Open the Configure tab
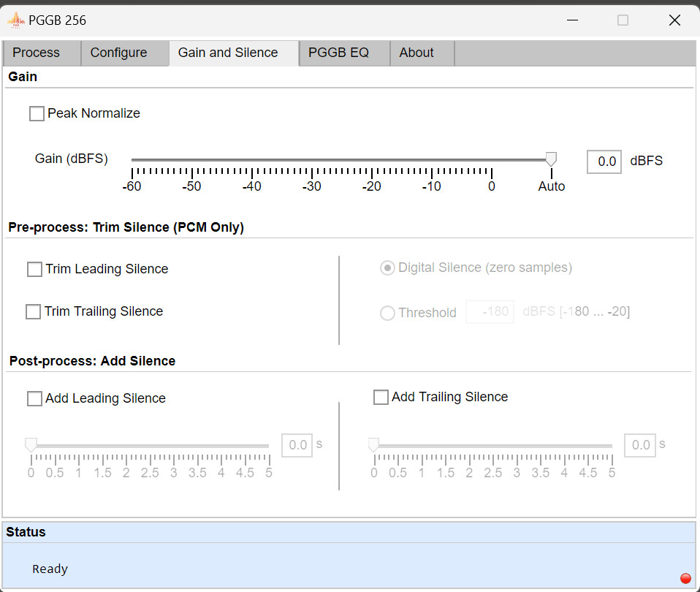Viewport: 700px width, 592px height. pos(118,53)
